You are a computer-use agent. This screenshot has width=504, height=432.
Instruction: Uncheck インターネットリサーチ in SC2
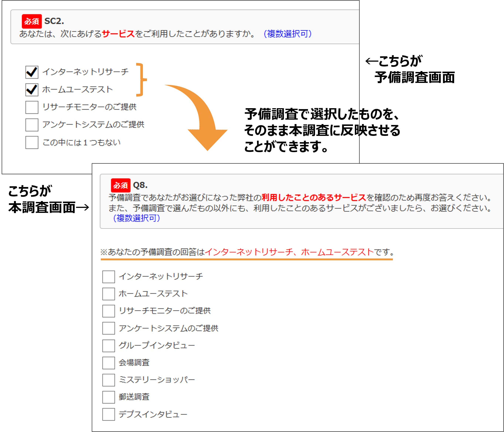(x=32, y=72)
